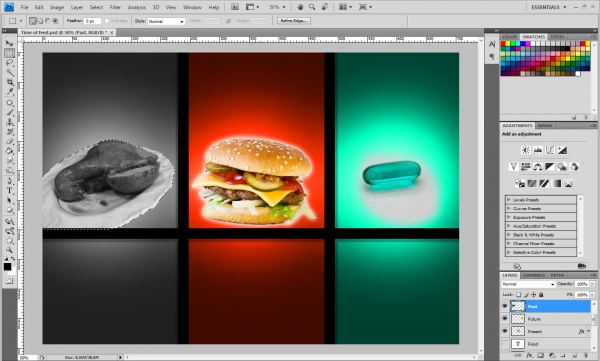Switch to the Channels tab
The height and width of the screenshot is (361, 600).
pos(533,275)
